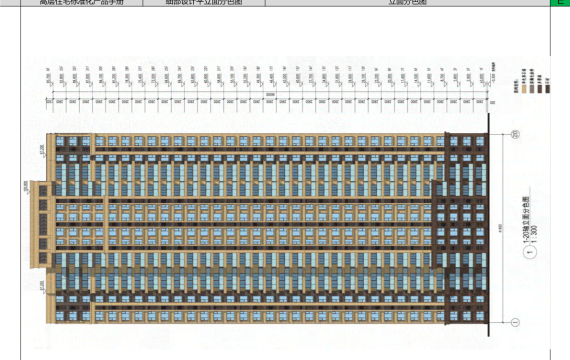
Task: Select the middle header cell with 立面分色图 text
Action: (x=204, y=3)
